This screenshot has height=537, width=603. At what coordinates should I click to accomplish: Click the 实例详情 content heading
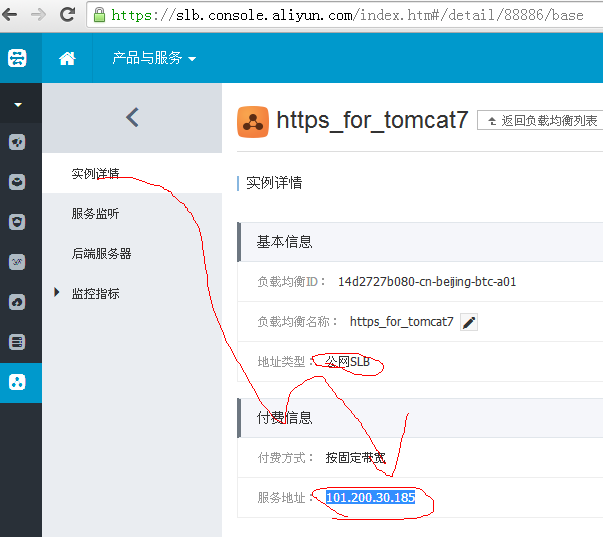coord(274,183)
